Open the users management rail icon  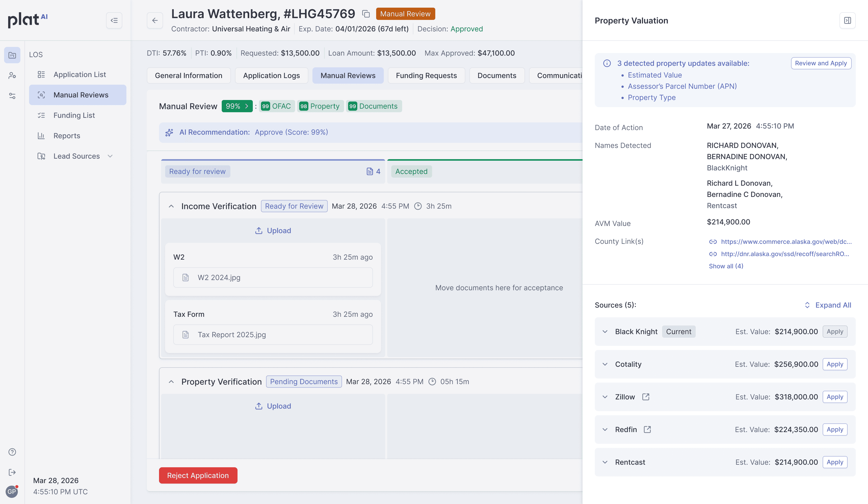pyautogui.click(x=12, y=75)
